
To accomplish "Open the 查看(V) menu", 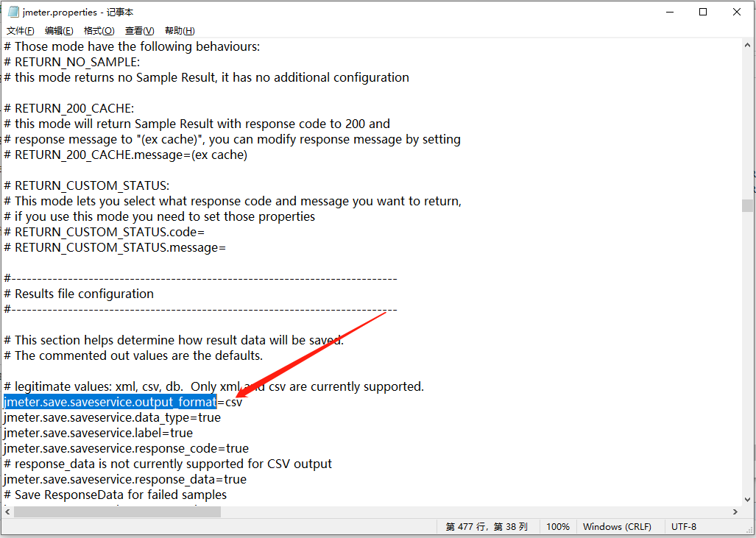I will point(139,31).
